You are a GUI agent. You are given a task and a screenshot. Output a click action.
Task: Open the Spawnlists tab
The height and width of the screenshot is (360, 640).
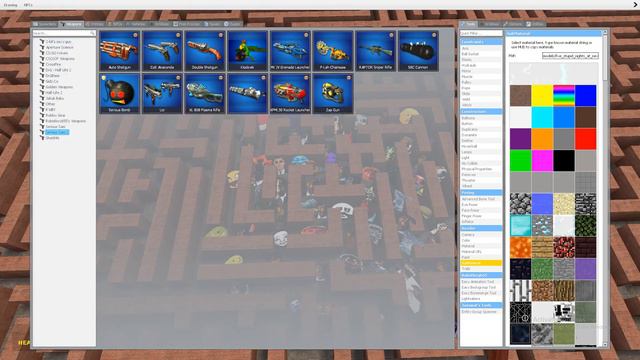45,24
